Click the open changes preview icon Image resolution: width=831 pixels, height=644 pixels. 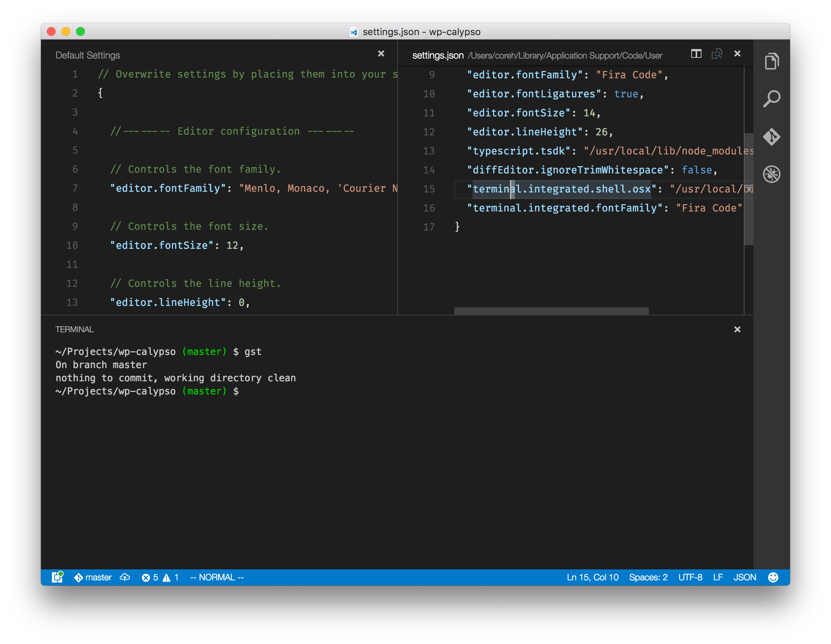[x=717, y=54]
